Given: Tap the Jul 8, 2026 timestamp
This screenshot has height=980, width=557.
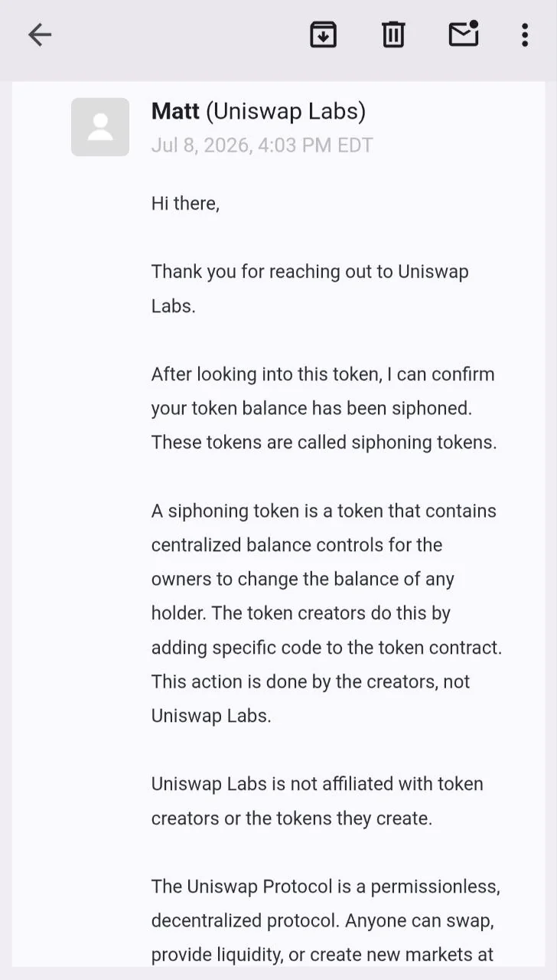Looking at the screenshot, I should pyautogui.click(x=262, y=145).
